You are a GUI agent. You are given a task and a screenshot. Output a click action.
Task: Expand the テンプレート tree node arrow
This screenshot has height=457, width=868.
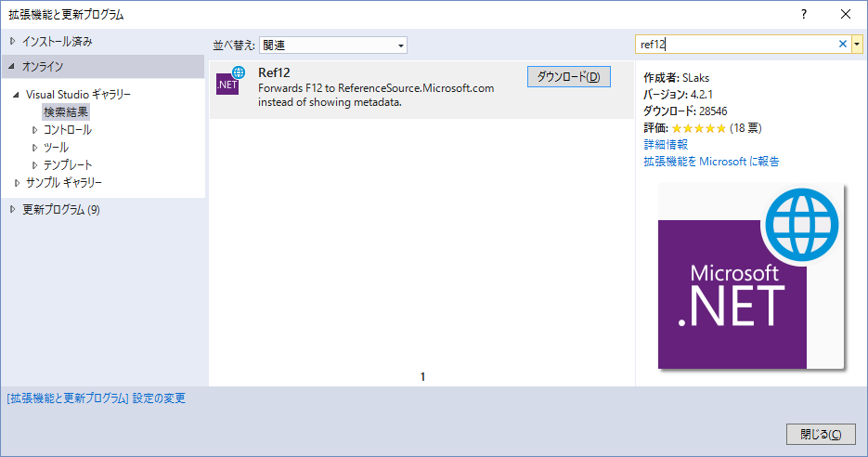34,165
